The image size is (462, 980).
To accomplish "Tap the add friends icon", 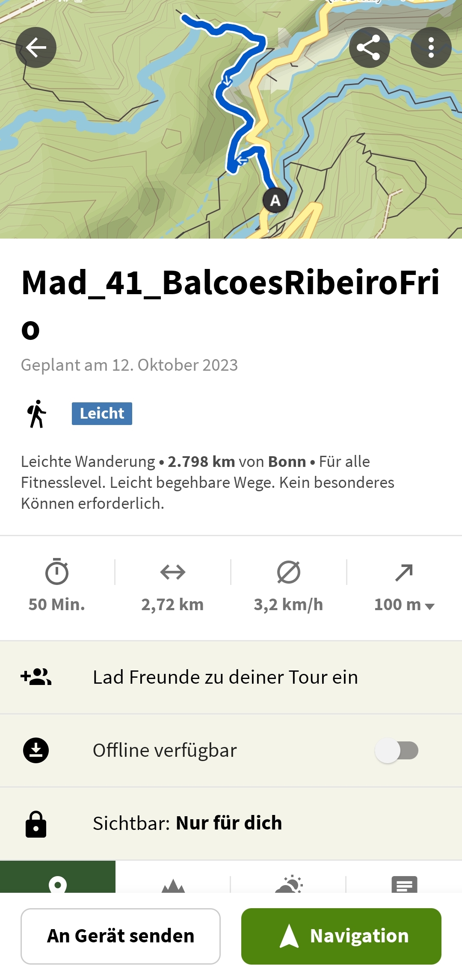I will tap(36, 677).
